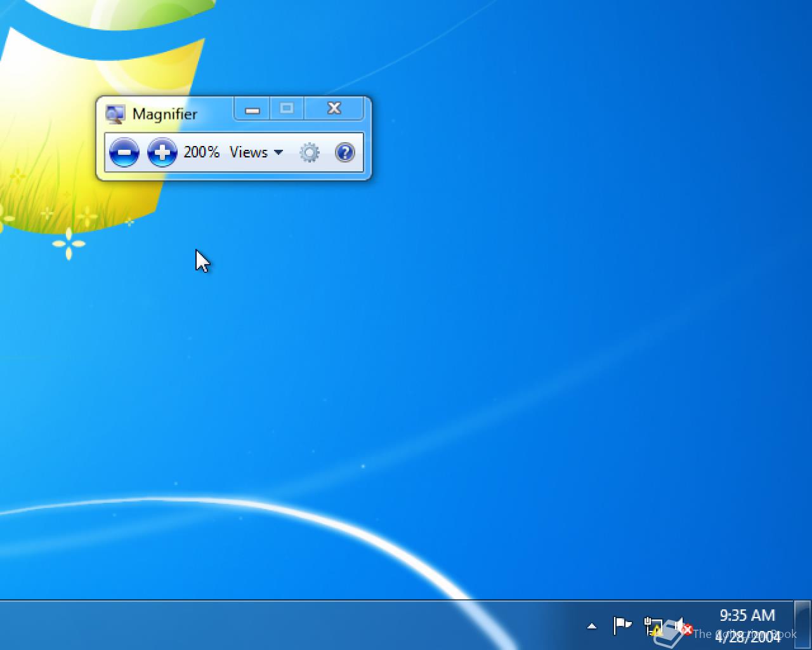Image resolution: width=812 pixels, height=650 pixels.
Task: Open Magnifier options gear
Action: pyautogui.click(x=310, y=152)
